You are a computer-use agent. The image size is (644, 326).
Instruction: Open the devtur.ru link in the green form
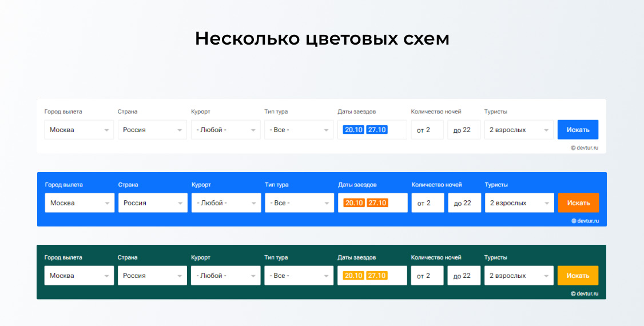point(585,294)
